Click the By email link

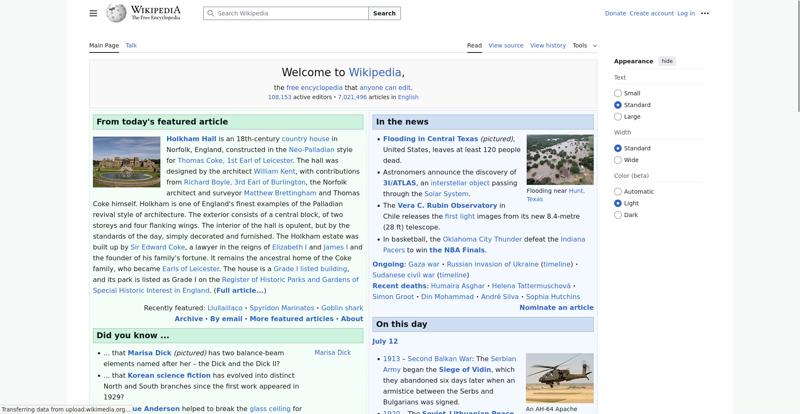coord(226,319)
